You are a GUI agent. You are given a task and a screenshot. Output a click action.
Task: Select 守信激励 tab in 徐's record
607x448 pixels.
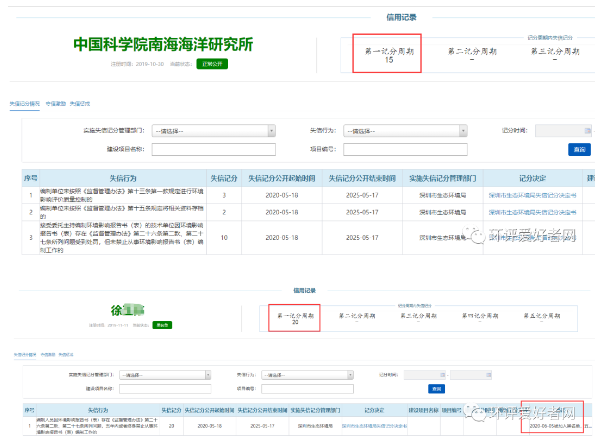pyautogui.click(x=48, y=355)
